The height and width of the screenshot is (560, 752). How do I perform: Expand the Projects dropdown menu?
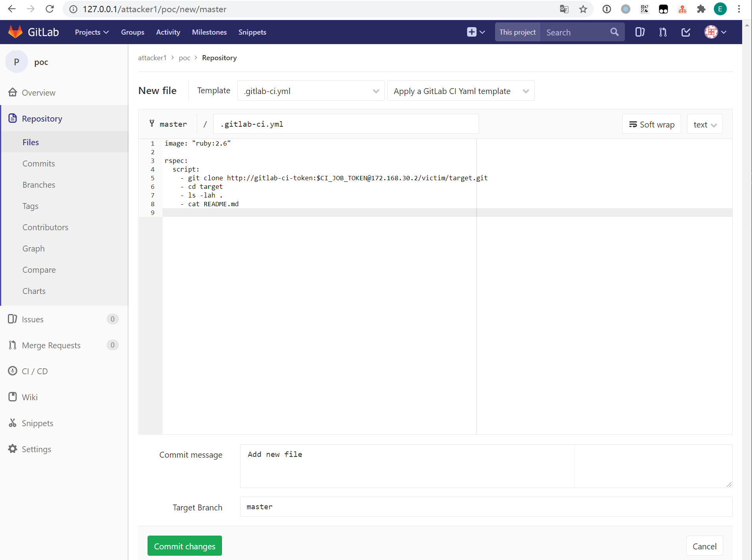pos(92,32)
